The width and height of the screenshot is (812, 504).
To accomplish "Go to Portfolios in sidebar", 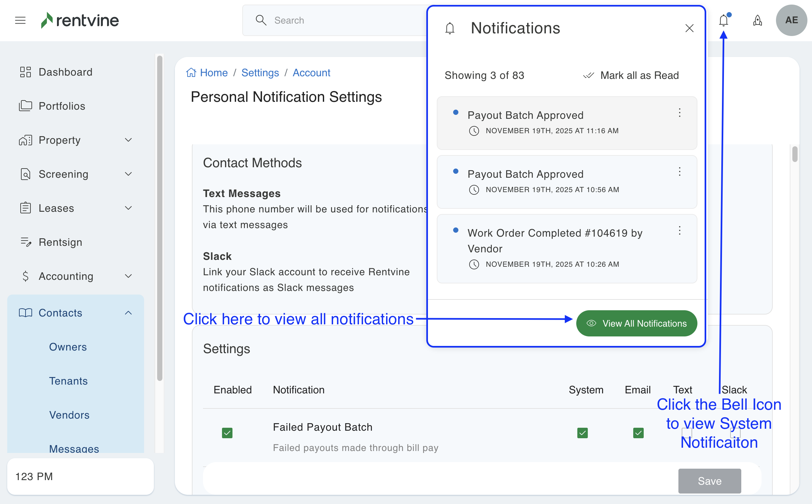I will [62, 106].
